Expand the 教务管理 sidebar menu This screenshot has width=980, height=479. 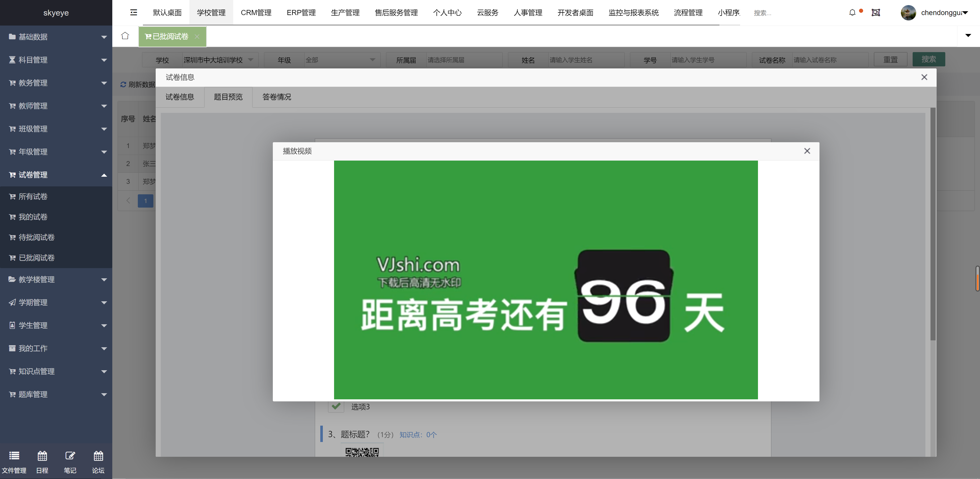(x=56, y=83)
